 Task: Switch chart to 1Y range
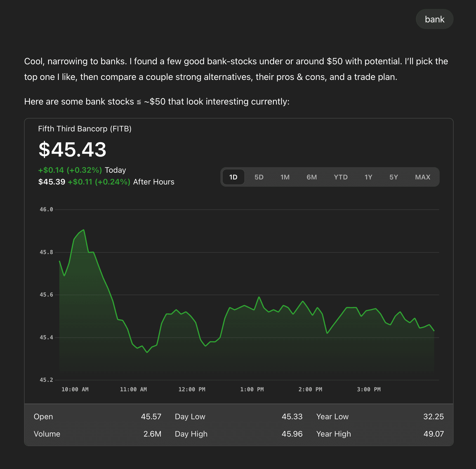(x=368, y=177)
